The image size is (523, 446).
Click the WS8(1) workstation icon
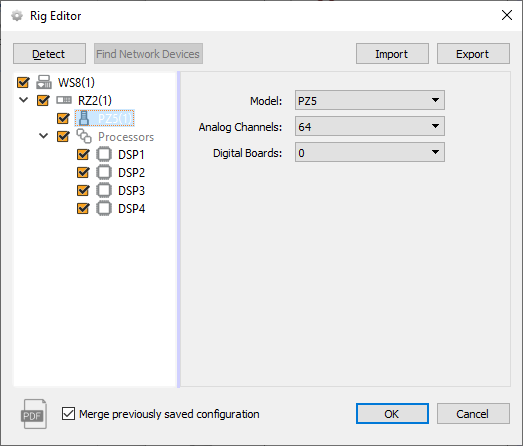point(44,82)
